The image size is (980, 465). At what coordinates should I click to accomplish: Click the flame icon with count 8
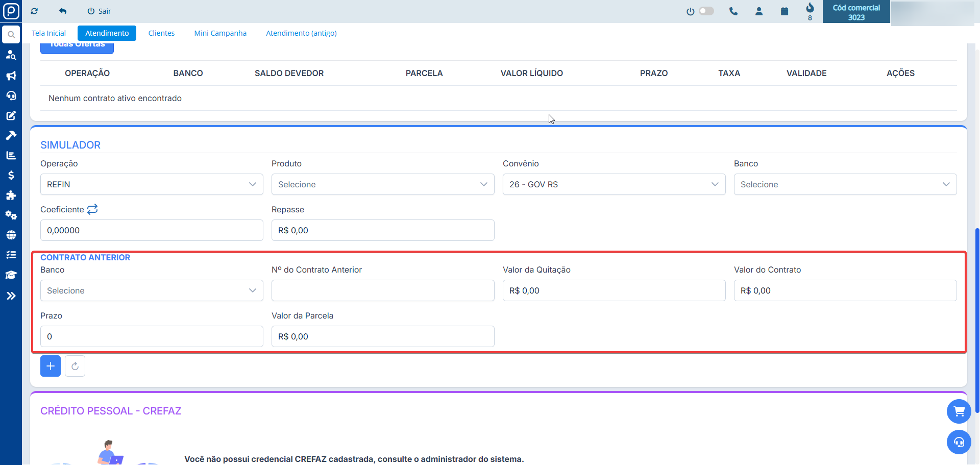click(x=810, y=9)
